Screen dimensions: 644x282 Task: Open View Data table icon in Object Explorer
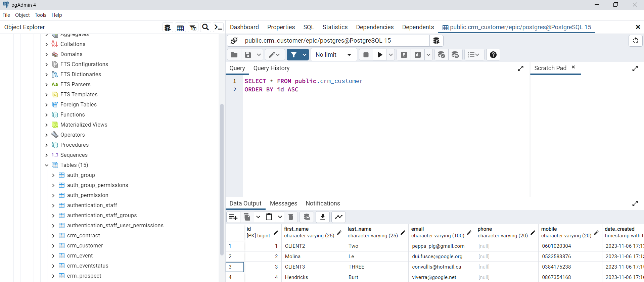[180, 28]
